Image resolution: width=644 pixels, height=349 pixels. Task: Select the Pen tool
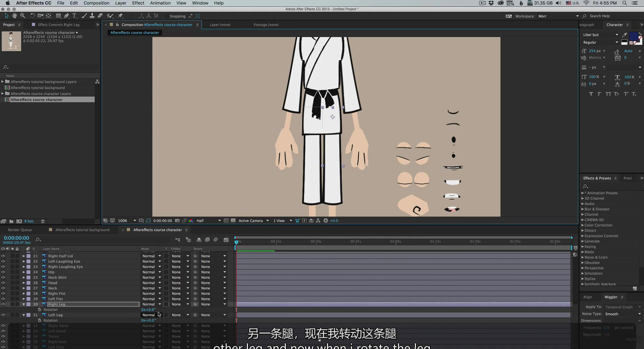(66, 16)
